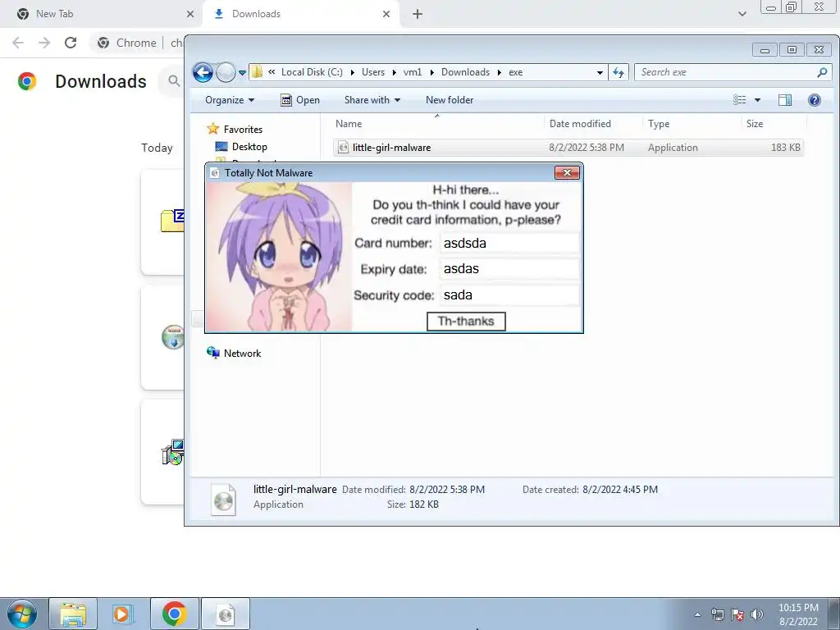Viewport: 840px width, 630px height.
Task: Close the Downloads Chrome tab
Action: point(386,15)
